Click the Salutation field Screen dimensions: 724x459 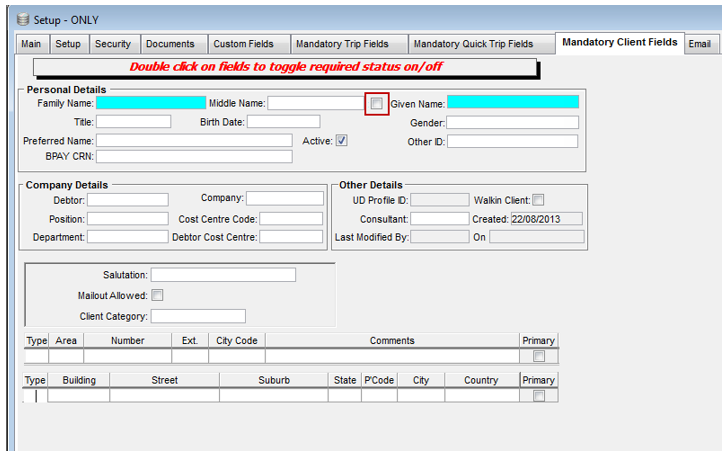223,275
